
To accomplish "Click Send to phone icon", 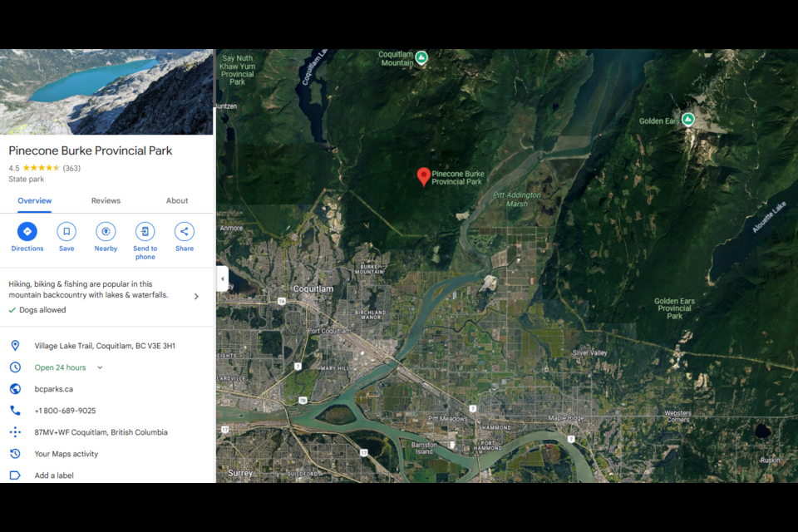I will [145, 232].
